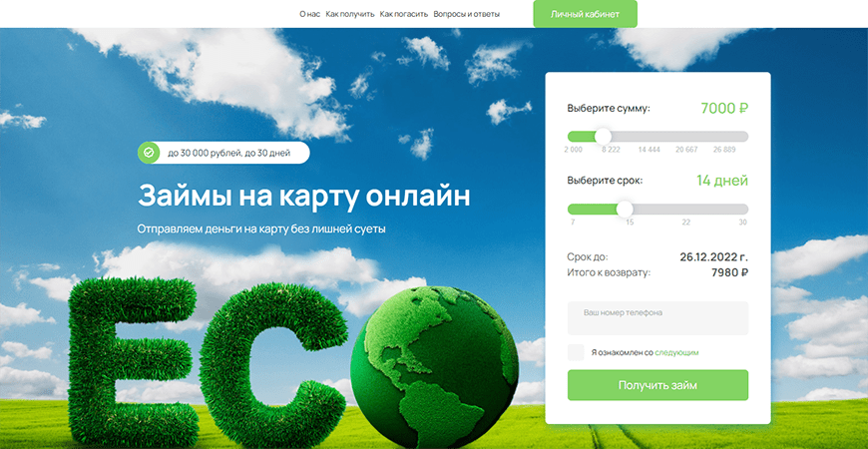Click green checkmark icon in badge
Viewport: 868px width, 449px height.
coord(149,153)
